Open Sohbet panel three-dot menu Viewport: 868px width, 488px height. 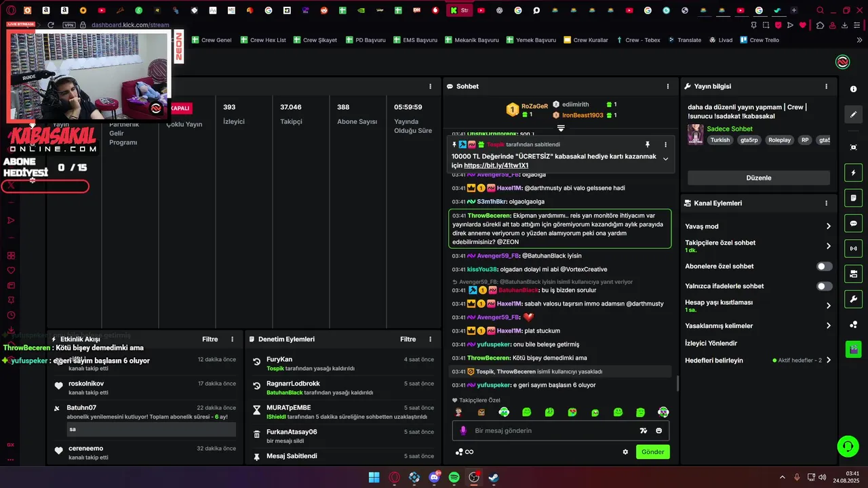tap(667, 87)
